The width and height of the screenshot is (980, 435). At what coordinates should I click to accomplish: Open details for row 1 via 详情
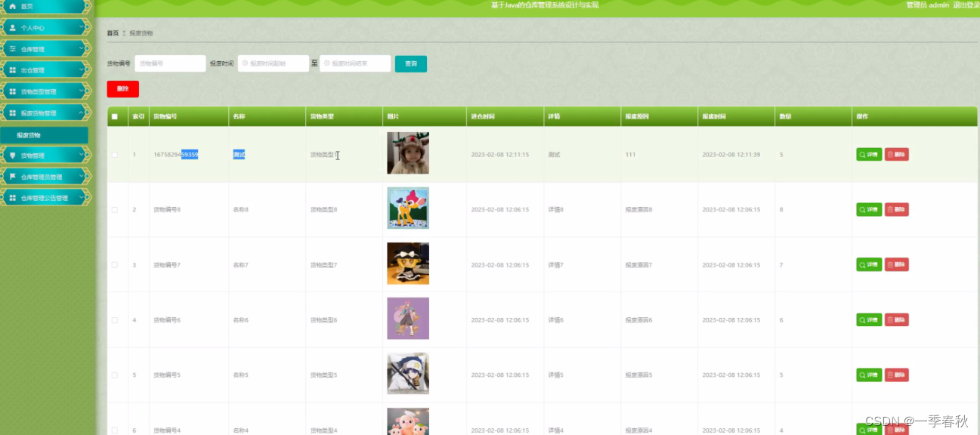869,154
